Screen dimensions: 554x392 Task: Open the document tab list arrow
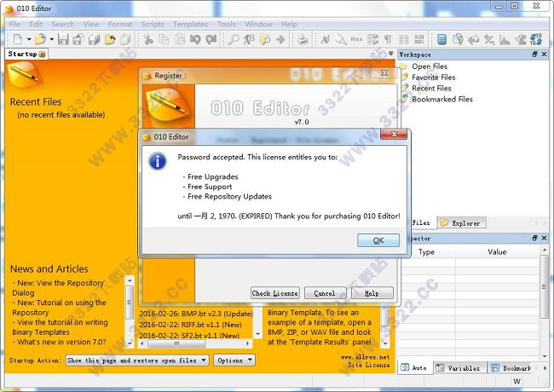(390, 54)
